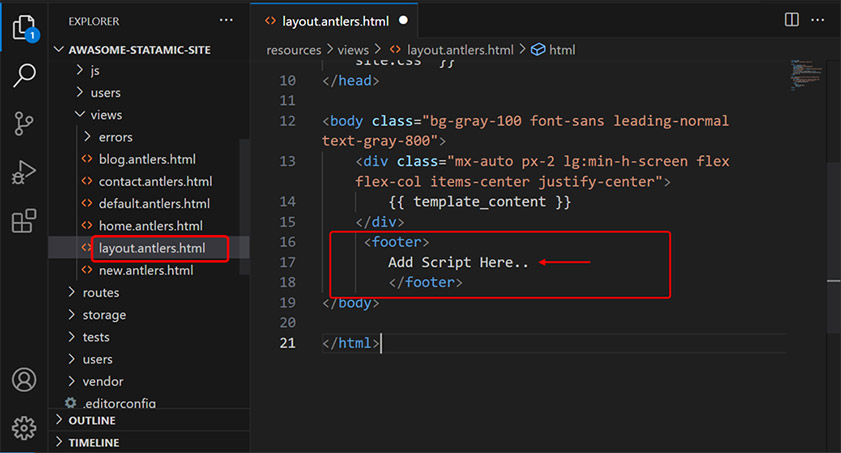
Task: Select layout.antlers.html in the explorer
Action: click(x=152, y=248)
